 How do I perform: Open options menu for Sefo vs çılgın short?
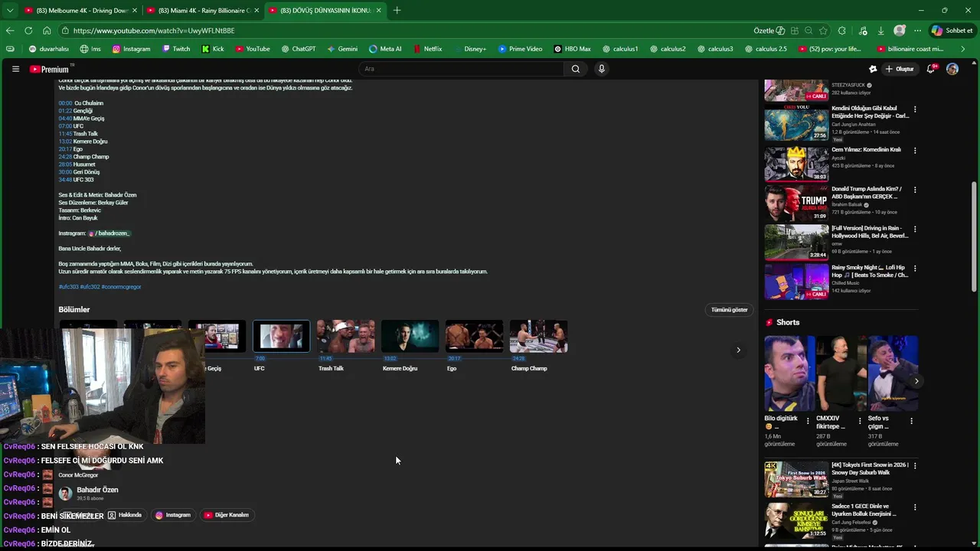click(x=911, y=421)
